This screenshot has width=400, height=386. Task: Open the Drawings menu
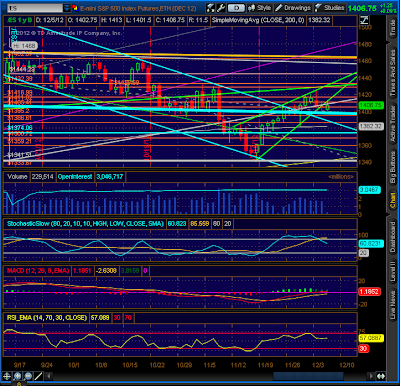294,8
